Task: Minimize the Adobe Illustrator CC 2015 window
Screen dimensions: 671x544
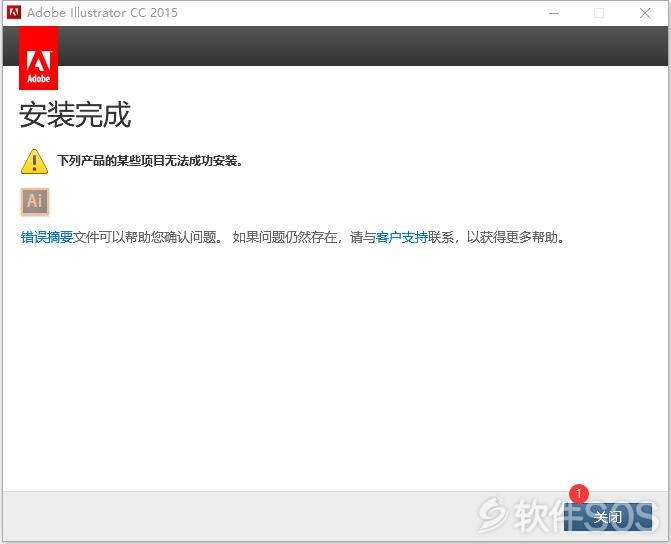Action: (554, 13)
